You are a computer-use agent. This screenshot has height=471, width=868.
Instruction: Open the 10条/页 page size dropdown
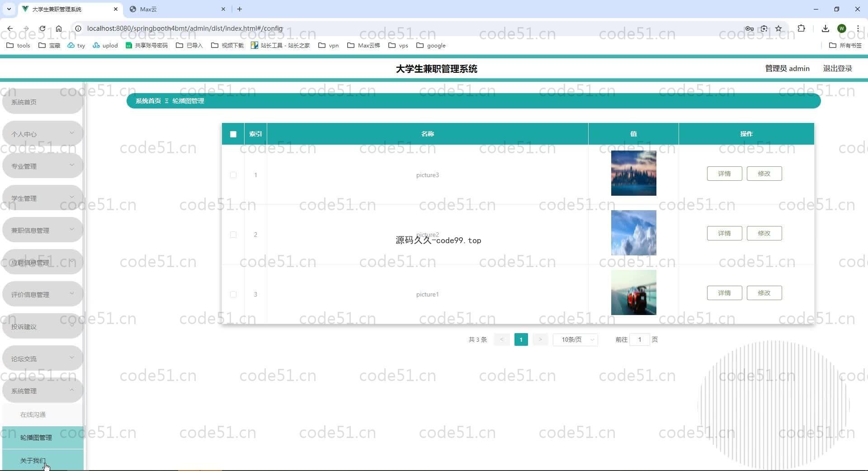pos(575,339)
